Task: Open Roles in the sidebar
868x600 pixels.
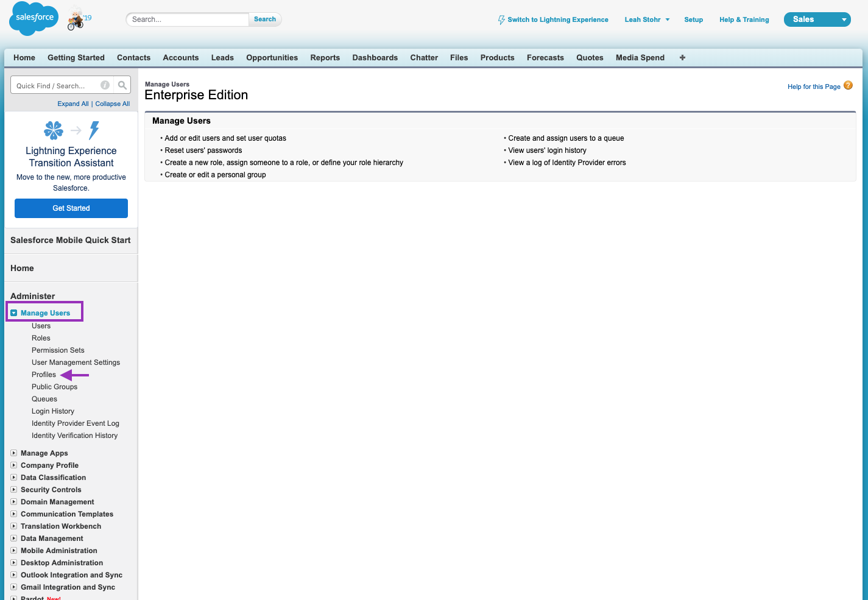Action: tap(41, 338)
